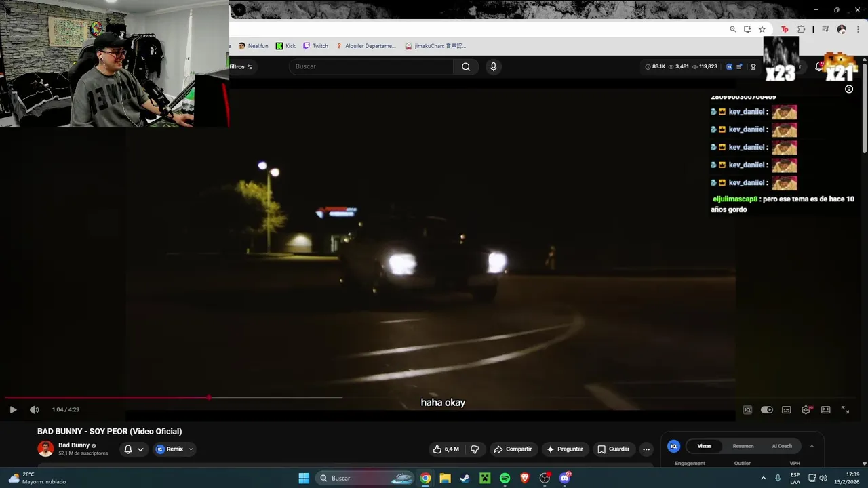Image resolution: width=868 pixels, height=488 pixels.
Task: Show hidden system tray icons
Action: point(763,478)
